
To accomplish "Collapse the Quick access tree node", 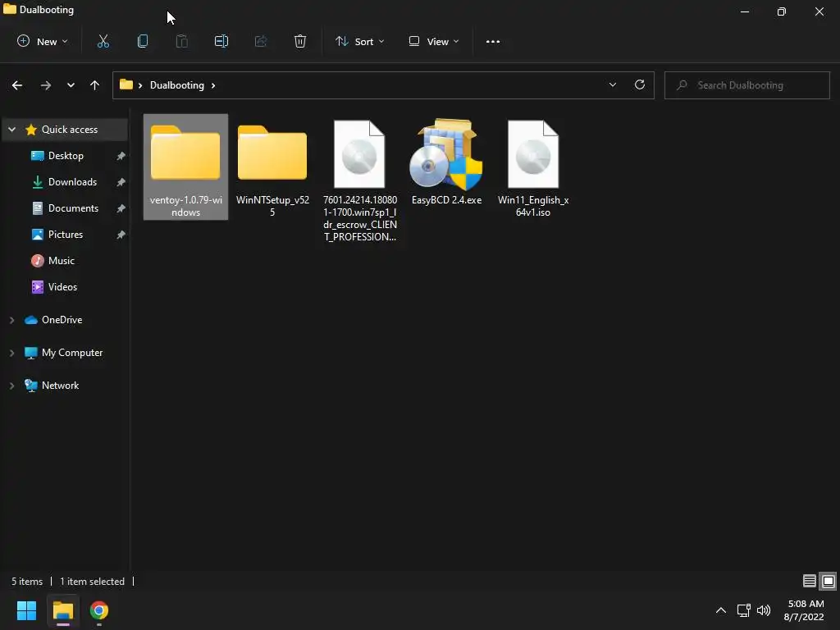I will (11, 129).
